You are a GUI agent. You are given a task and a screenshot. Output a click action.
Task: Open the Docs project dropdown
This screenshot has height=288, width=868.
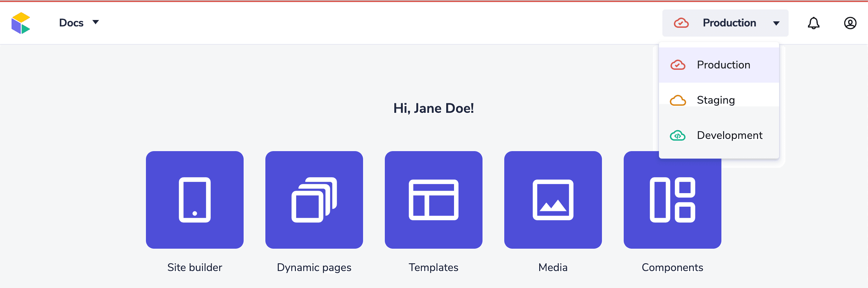pos(79,23)
